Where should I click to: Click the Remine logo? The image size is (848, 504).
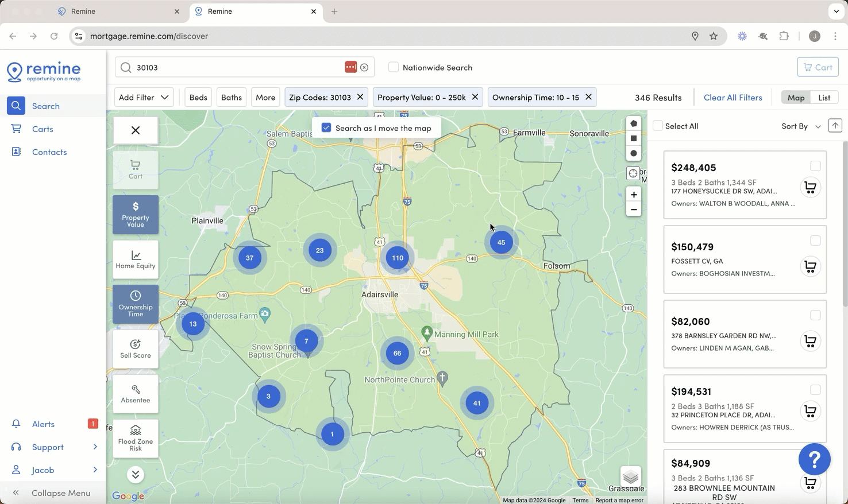tap(44, 72)
